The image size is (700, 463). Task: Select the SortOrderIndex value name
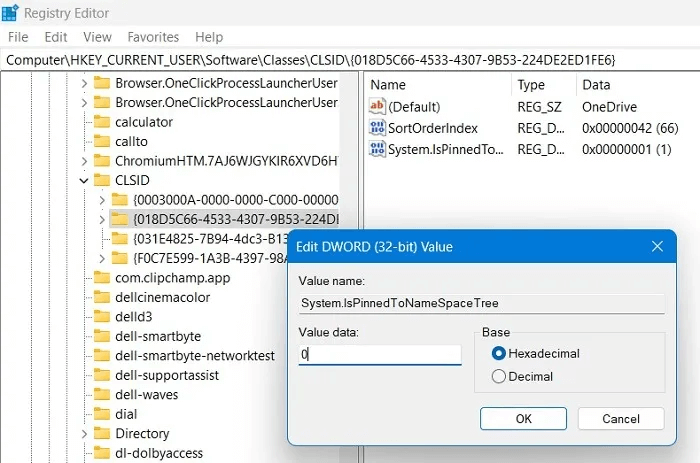point(433,128)
